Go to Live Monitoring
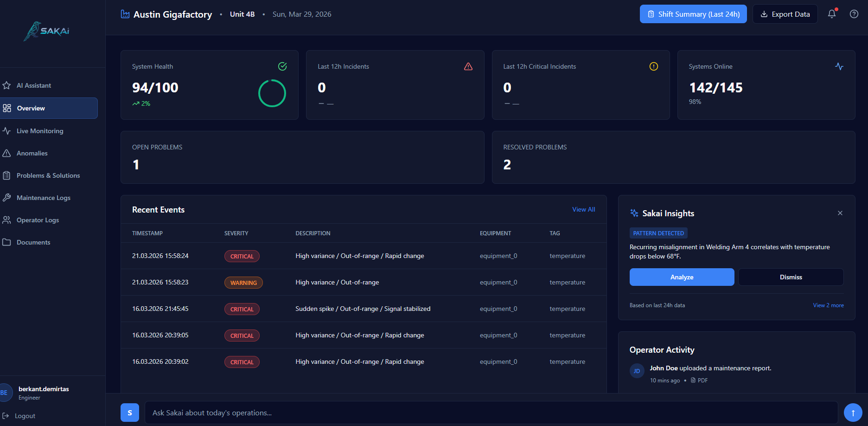This screenshot has height=426, width=868. coord(40,131)
